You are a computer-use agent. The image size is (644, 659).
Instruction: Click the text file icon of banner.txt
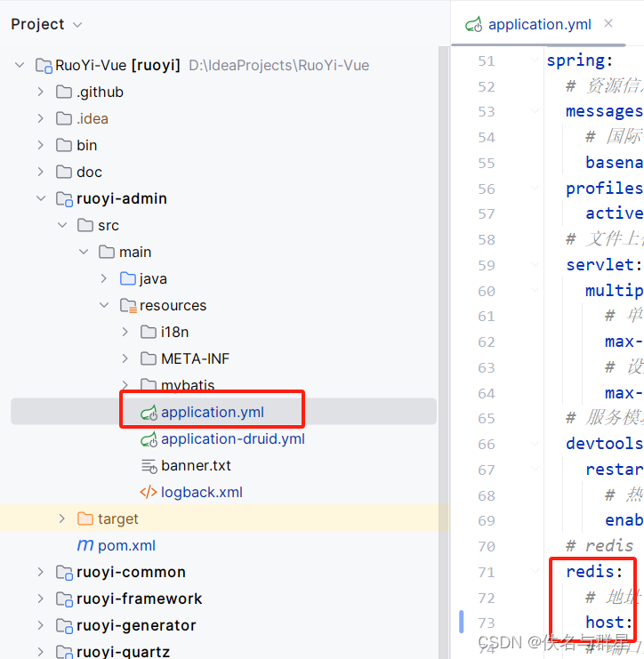point(149,466)
